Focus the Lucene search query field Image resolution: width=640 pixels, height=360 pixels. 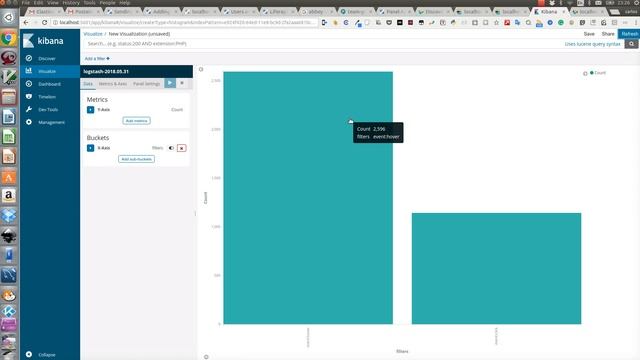322,44
